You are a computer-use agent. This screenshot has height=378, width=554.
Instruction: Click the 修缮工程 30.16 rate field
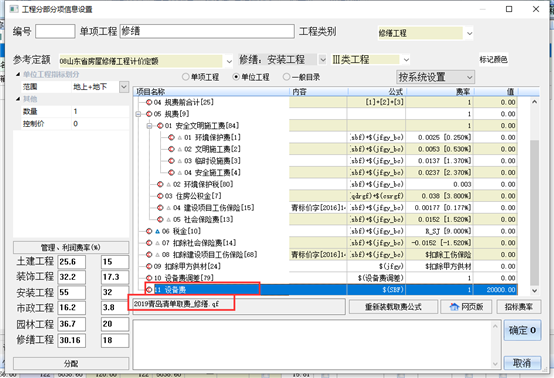tap(72, 341)
